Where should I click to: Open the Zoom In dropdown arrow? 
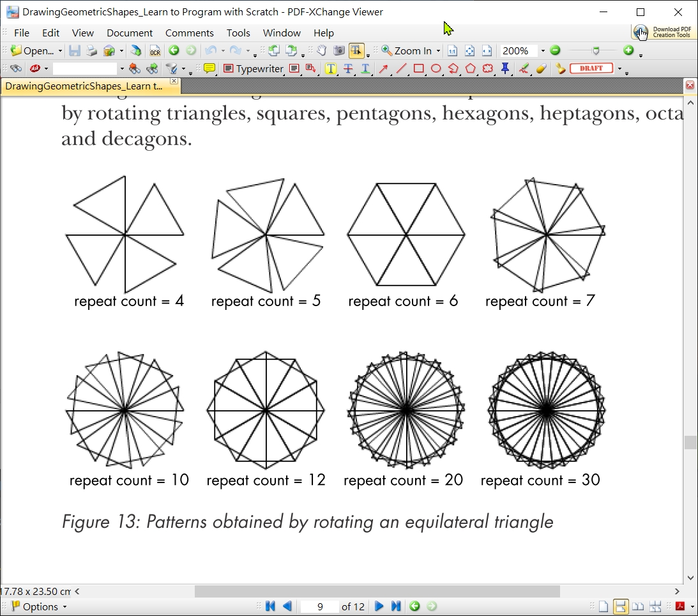[439, 50]
